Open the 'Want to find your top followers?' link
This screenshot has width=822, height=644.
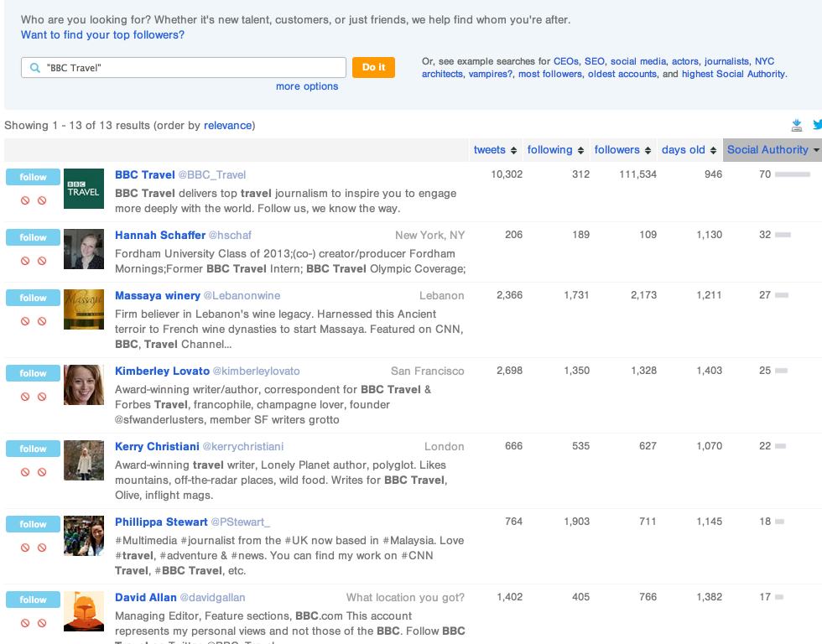[x=102, y=35]
